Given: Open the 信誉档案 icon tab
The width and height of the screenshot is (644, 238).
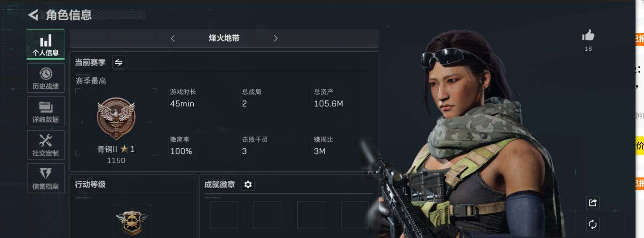Looking at the screenshot, I should pos(46,178).
